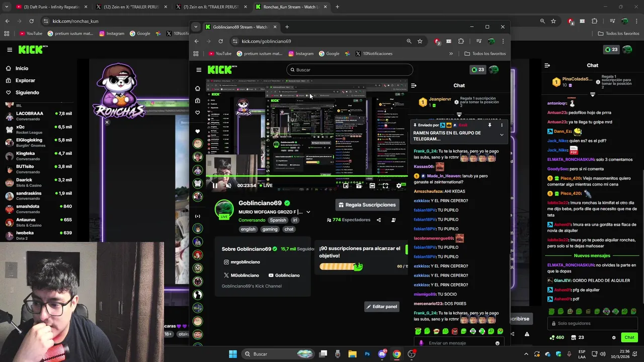This screenshot has height=362, width=644.
Task: Click the subscription goal progress bar
Action: pyautogui.click(x=341, y=266)
